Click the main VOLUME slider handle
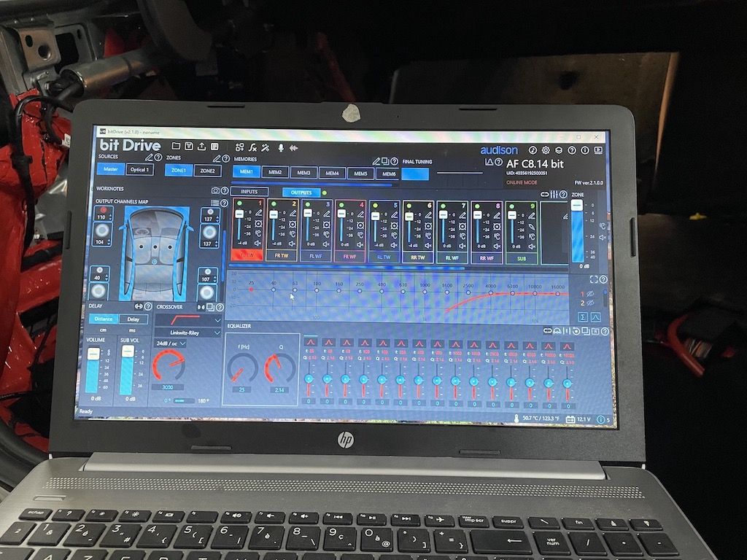 click(93, 354)
